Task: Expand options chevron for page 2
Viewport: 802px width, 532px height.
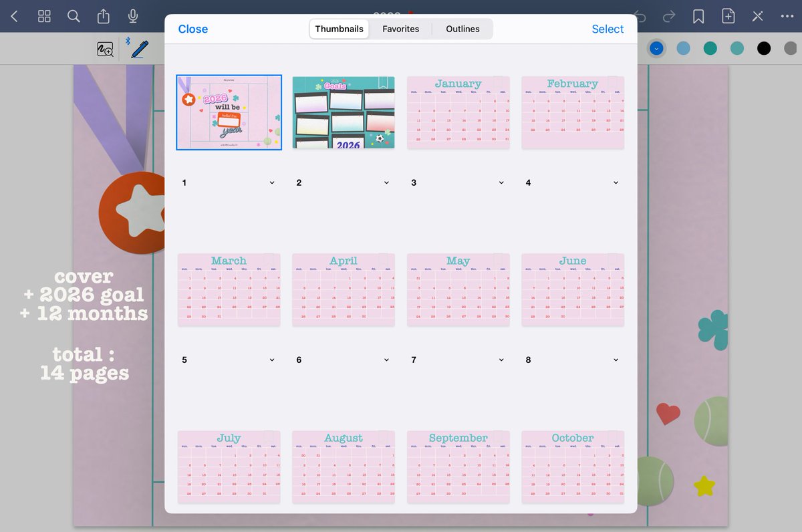Action: coord(387,182)
